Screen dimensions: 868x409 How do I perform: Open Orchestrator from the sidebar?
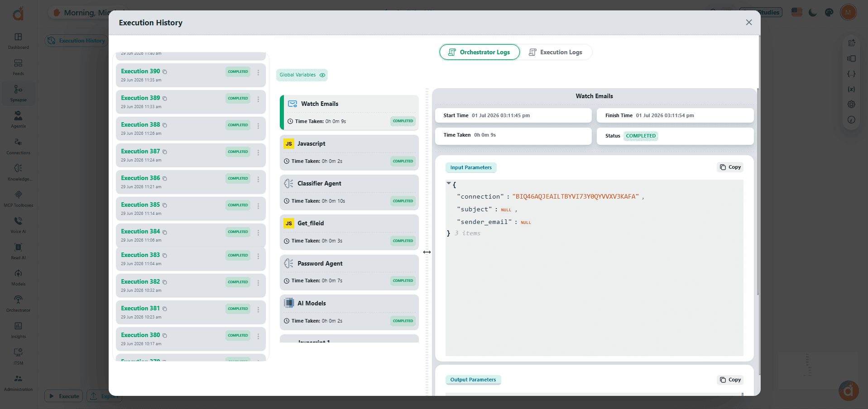coord(18,304)
